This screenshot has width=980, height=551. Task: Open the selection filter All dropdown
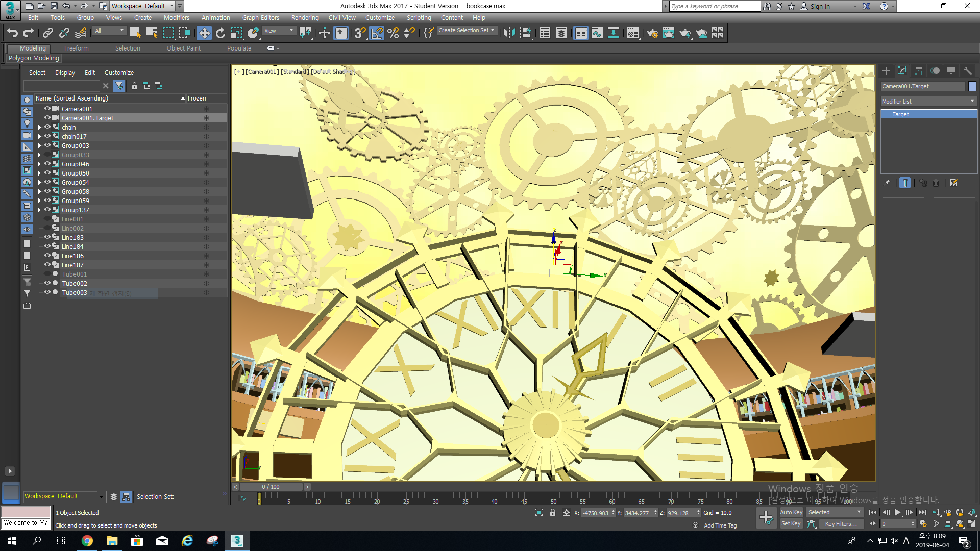109,31
